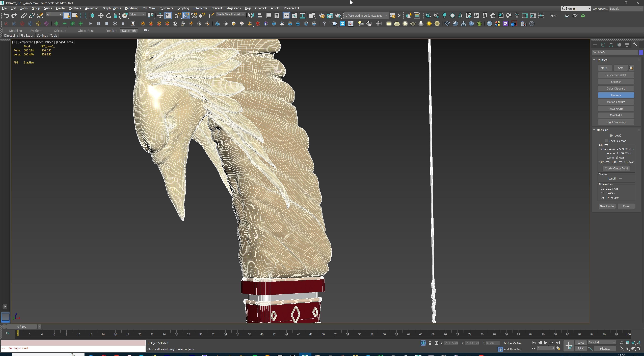The image size is (644, 356).
Task: Select the Select and Move tool
Action: point(100,15)
